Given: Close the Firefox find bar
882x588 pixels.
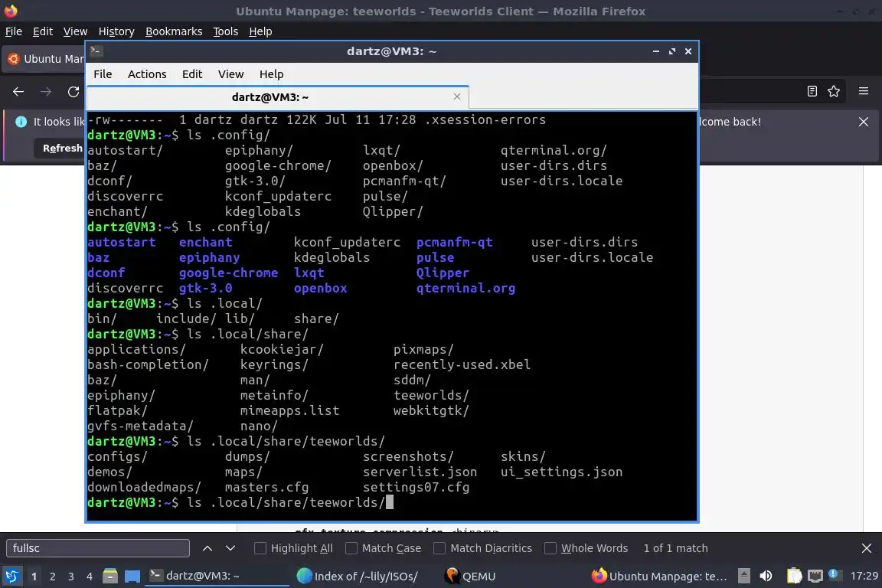Looking at the screenshot, I should tap(866, 548).
